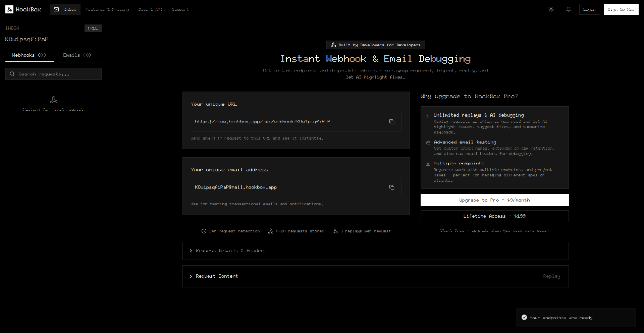Open the Inbox nav item
This screenshot has height=333, width=644.
tap(65, 9)
